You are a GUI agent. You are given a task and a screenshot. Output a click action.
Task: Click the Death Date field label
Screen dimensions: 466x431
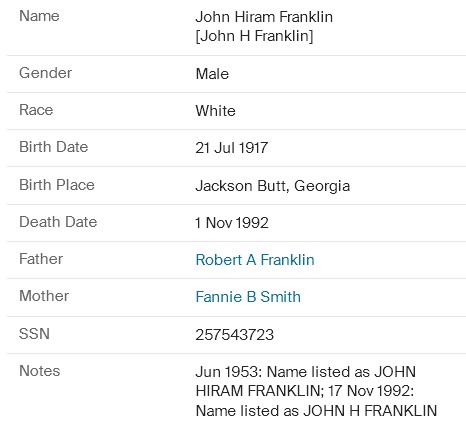tap(58, 222)
